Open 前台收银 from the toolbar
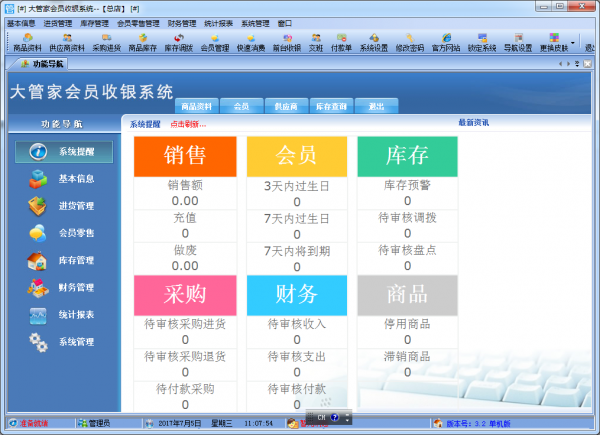Image resolution: width=600 pixels, height=435 pixels. tap(286, 42)
